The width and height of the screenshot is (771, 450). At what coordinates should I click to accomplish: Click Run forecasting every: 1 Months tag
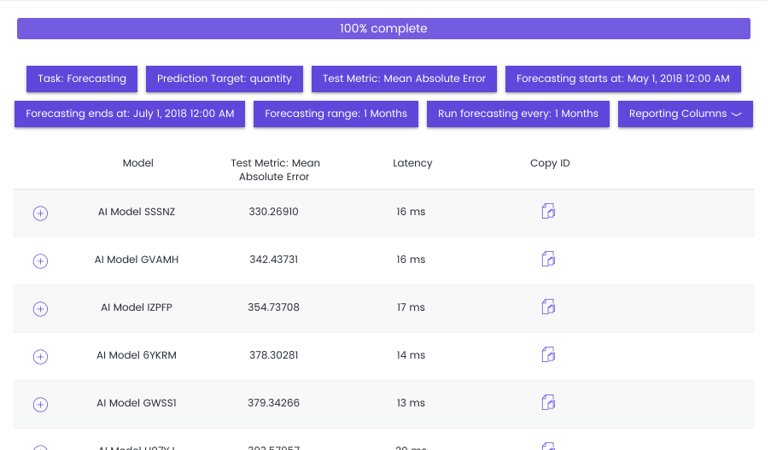518,114
